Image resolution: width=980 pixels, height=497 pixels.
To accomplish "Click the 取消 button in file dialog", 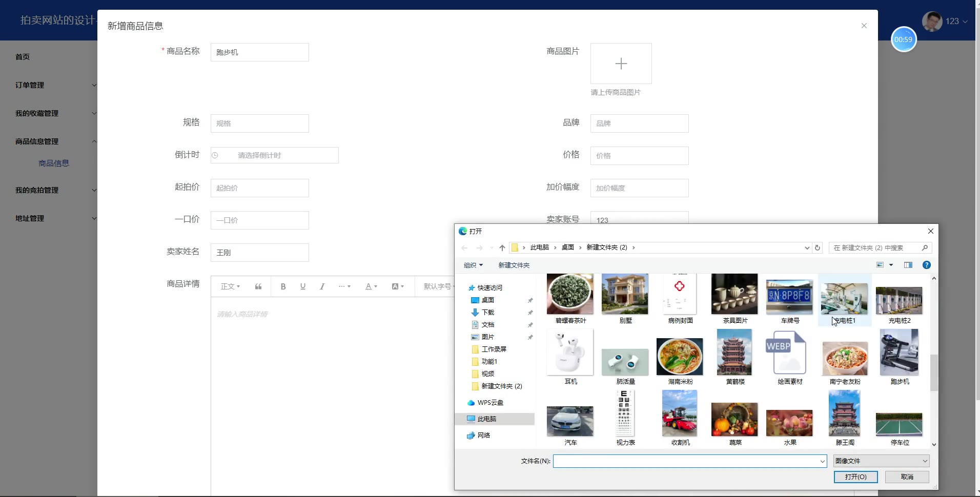I will (907, 477).
